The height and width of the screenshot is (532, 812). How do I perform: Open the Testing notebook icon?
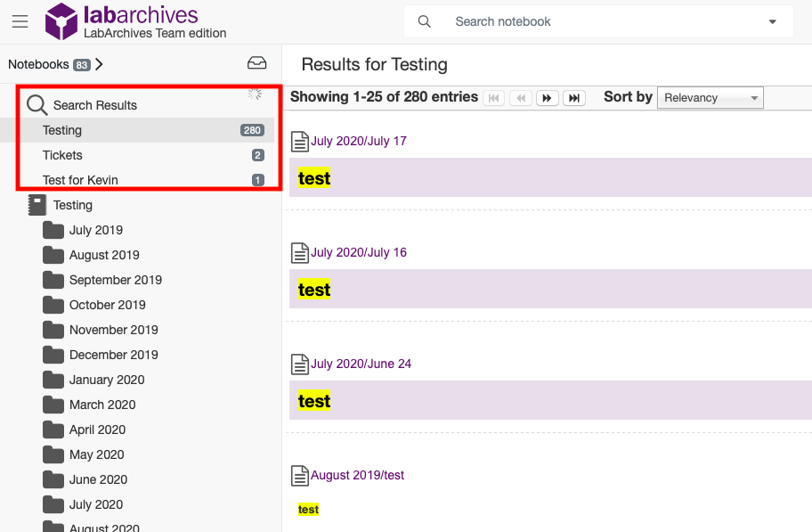(37, 205)
